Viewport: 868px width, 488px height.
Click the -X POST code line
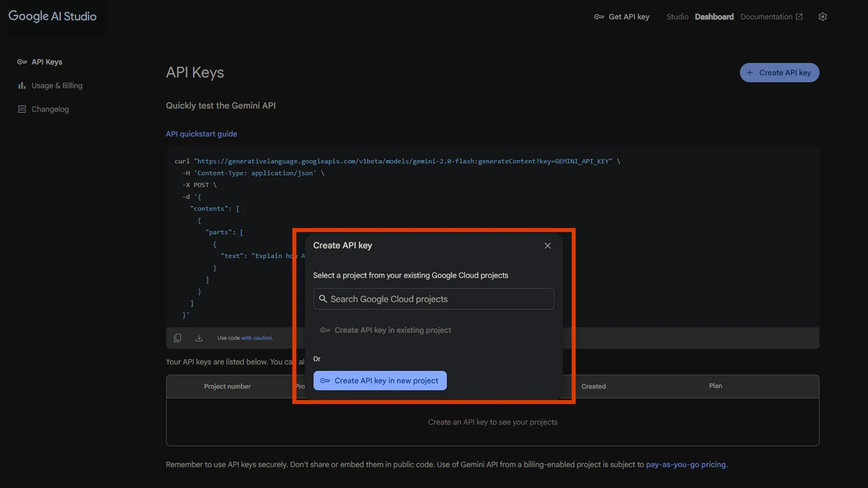[199, 185]
